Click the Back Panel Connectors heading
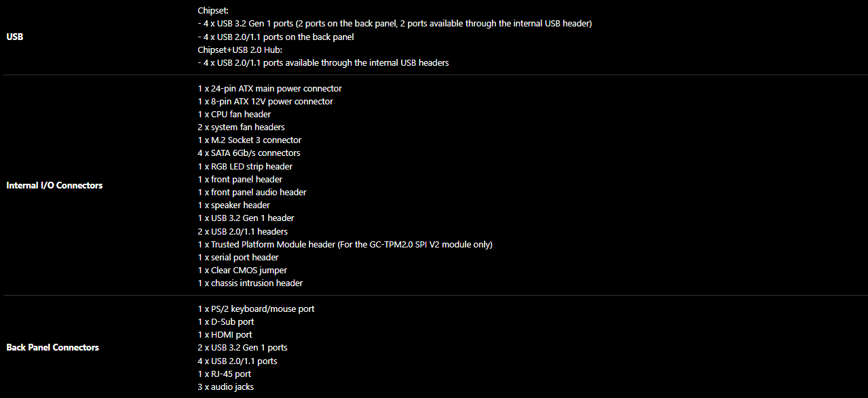 (x=52, y=347)
